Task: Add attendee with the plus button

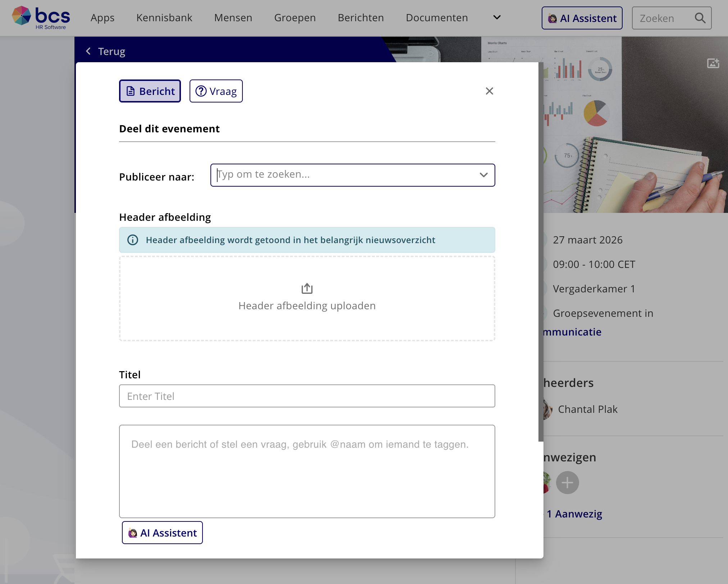Action: point(568,483)
